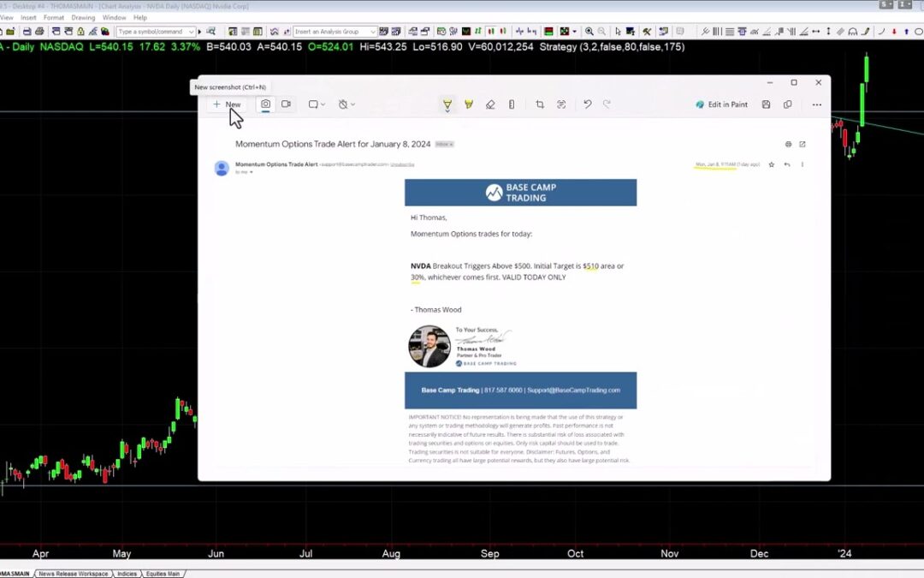Viewport: 924px width, 578px height.
Task: Switch to Indicies workspace tab
Action: point(127,573)
